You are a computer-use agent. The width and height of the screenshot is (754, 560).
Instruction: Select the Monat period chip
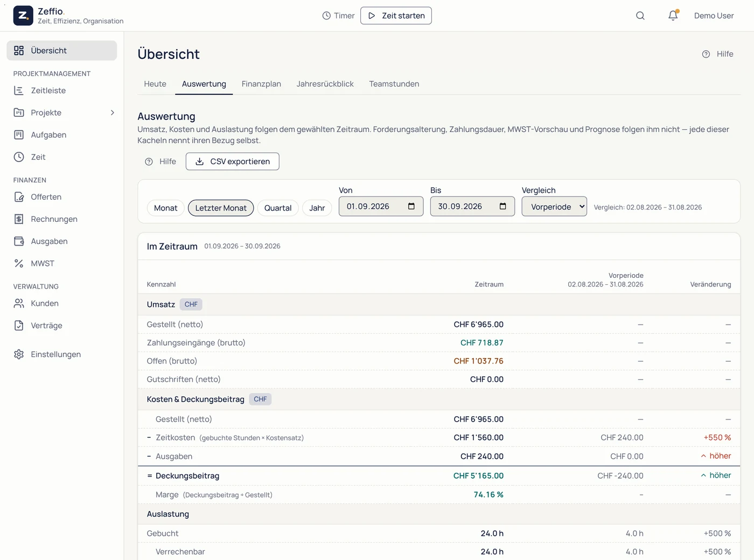[x=165, y=208]
